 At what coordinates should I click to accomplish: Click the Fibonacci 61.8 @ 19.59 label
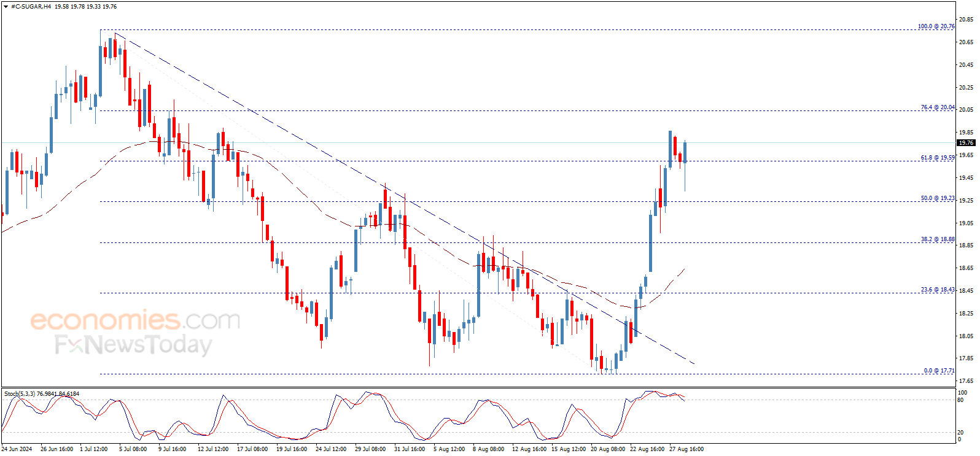click(x=937, y=158)
